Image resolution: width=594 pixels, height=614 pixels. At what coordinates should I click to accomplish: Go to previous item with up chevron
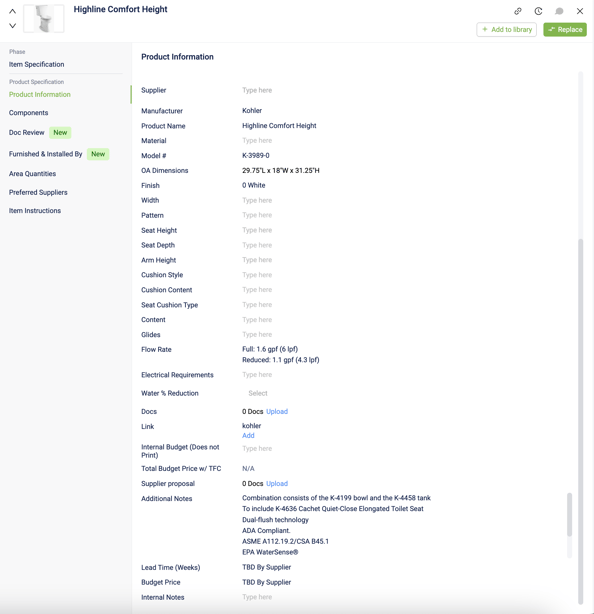pyautogui.click(x=13, y=11)
